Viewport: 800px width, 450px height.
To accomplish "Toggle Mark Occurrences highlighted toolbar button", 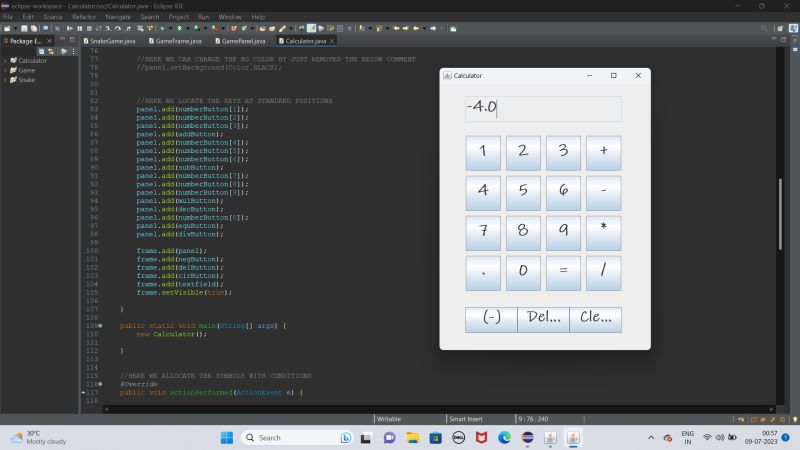I will click(x=311, y=29).
